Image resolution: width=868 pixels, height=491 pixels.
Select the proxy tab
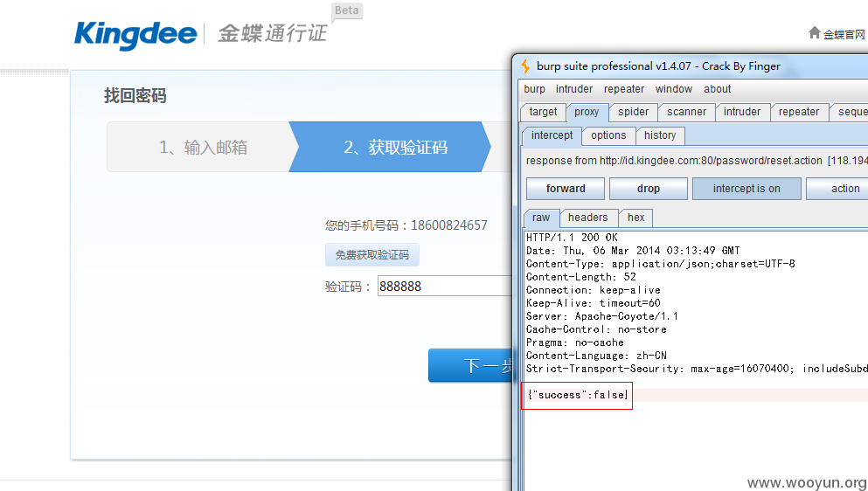pos(587,112)
